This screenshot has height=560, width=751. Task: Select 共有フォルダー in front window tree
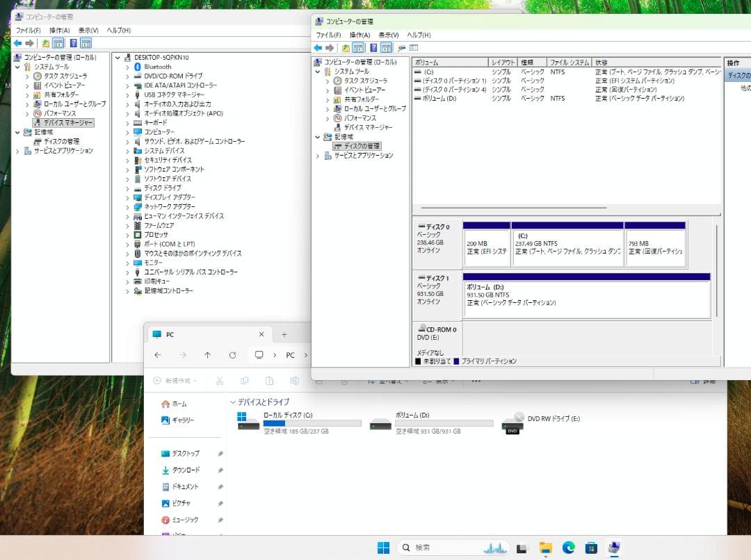[x=361, y=99]
